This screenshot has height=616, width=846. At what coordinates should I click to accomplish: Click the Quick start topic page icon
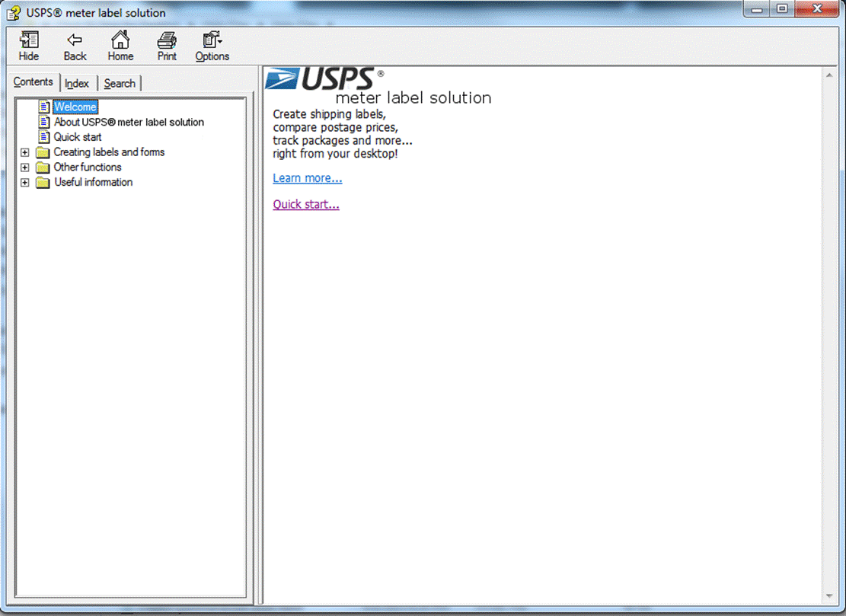coord(44,137)
